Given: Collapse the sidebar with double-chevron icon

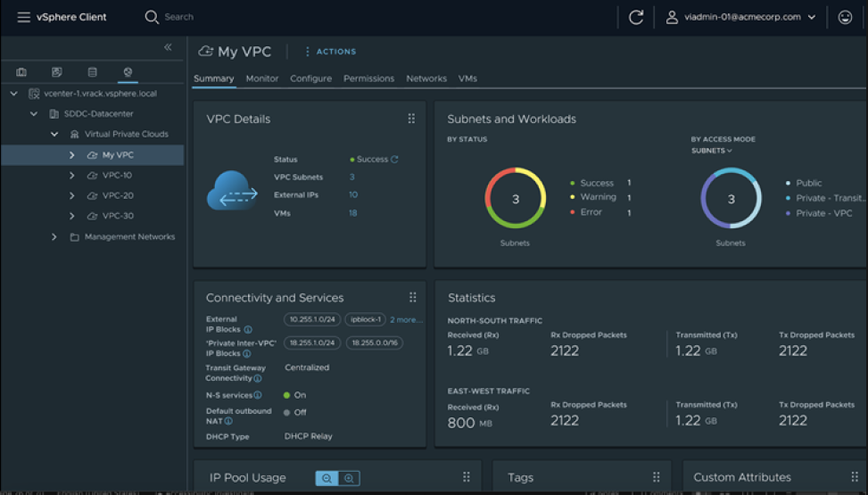Looking at the screenshot, I should point(168,47).
